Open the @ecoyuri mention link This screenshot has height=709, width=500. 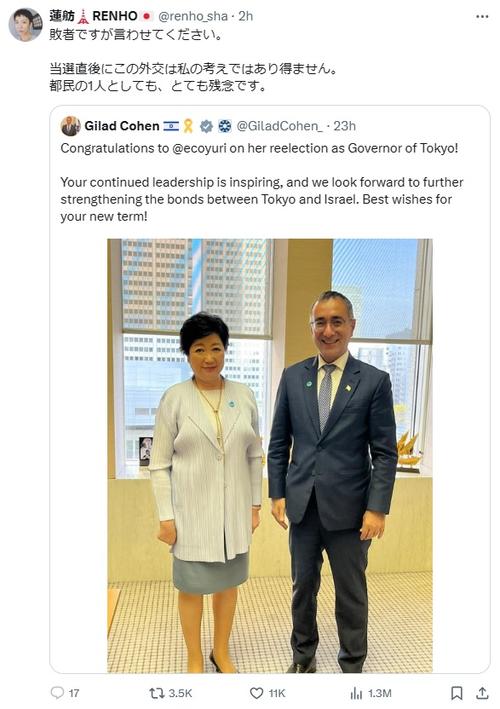click(x=199, y=148)
